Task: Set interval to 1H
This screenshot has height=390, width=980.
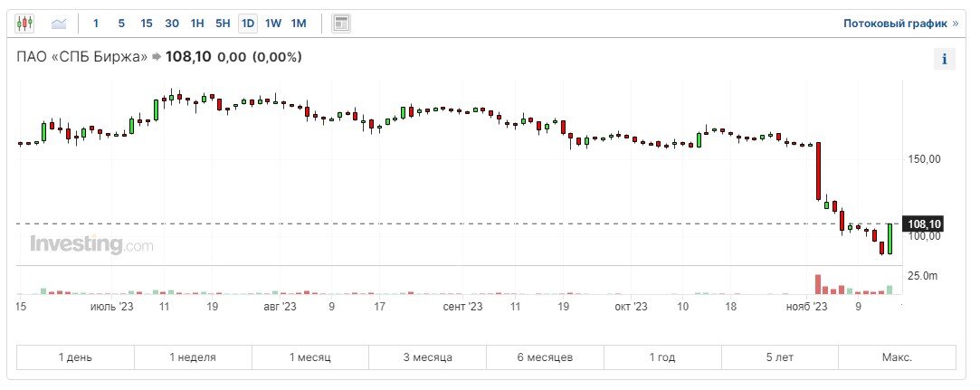Action: [197, 24]
